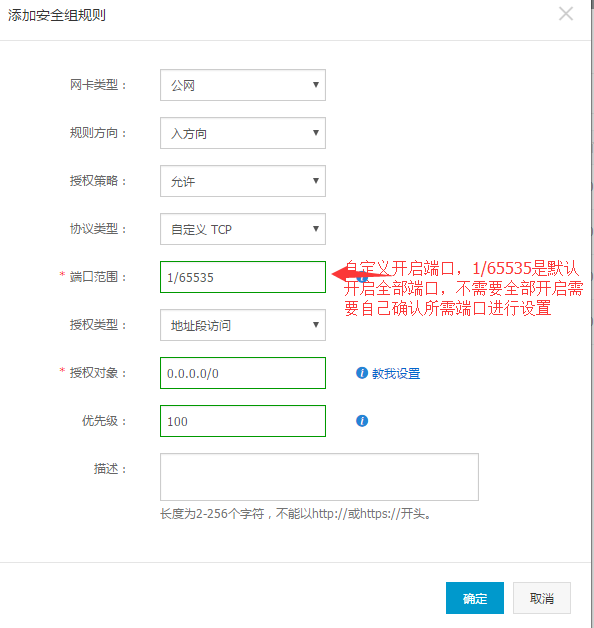Close the 添加安全组规则 dialog with the X
594x628 pixels.
tap(566, 14)
